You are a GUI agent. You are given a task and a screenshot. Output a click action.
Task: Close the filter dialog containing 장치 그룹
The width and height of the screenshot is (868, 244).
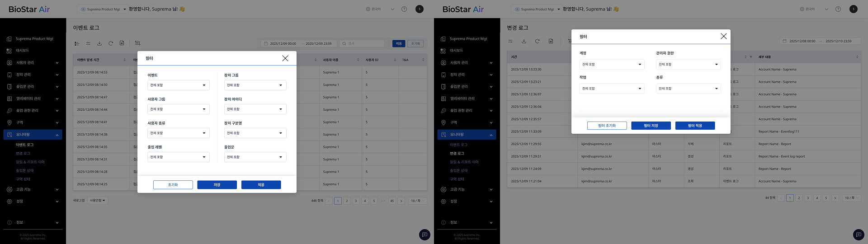(x=285, y=58)
